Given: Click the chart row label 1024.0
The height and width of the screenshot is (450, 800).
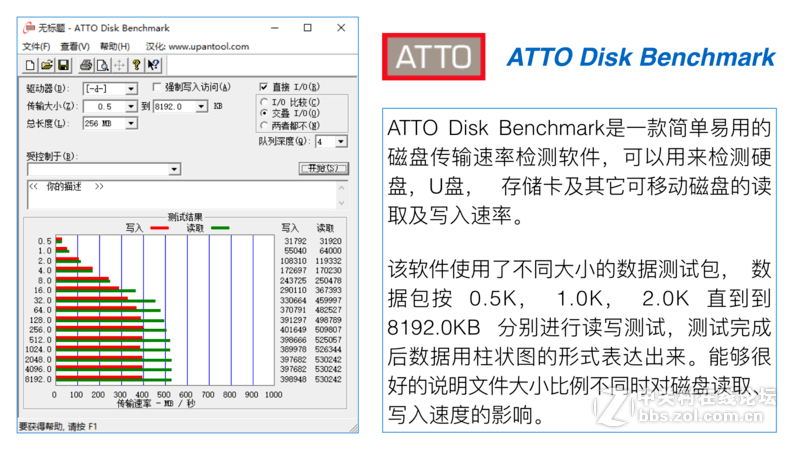Looking at the screenshot, I should (x=38, y=349).
